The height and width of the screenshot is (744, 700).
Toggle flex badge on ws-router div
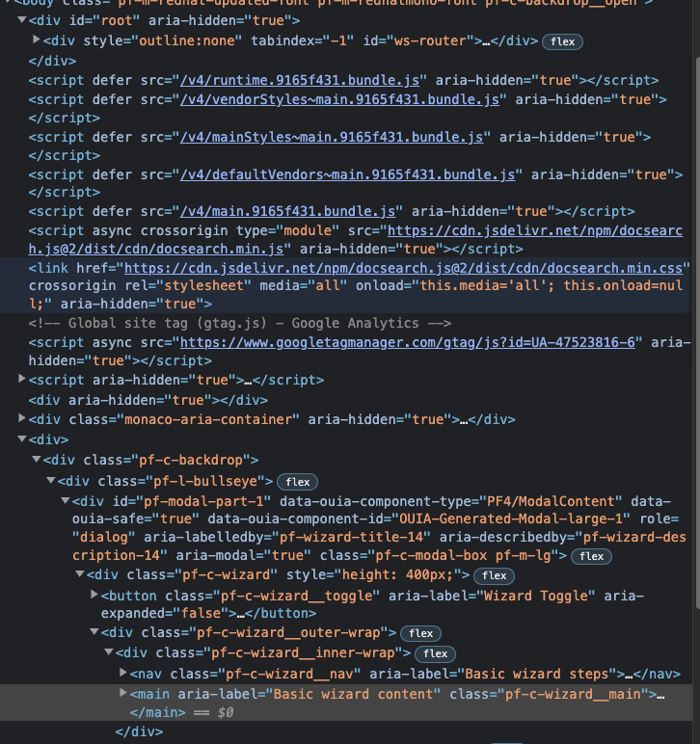[x=562, y=41]
